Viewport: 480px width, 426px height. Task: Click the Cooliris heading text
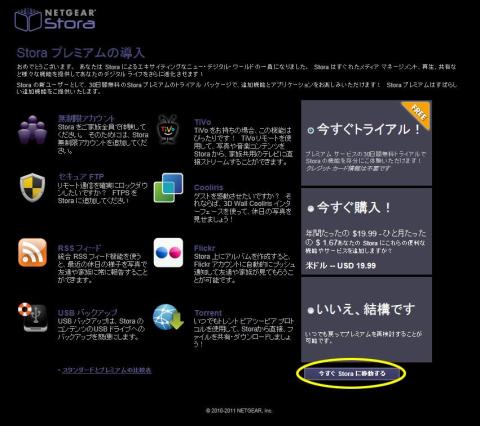click(209, 187)
